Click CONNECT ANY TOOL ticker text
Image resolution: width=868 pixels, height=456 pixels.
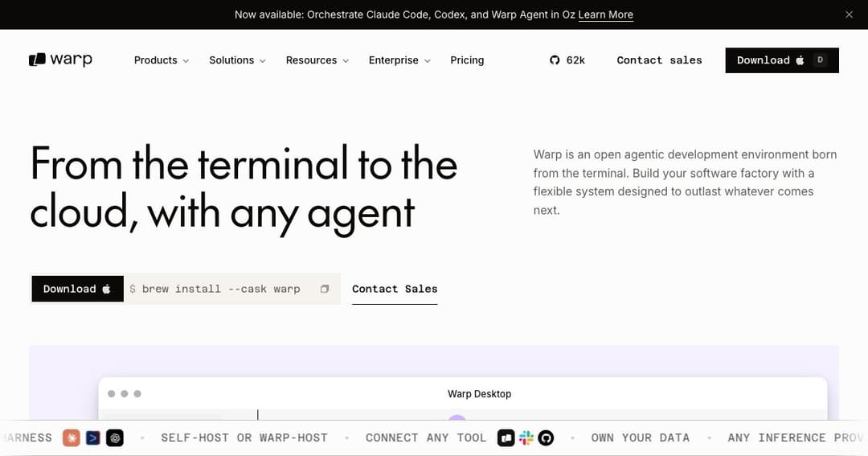(426, 438)
